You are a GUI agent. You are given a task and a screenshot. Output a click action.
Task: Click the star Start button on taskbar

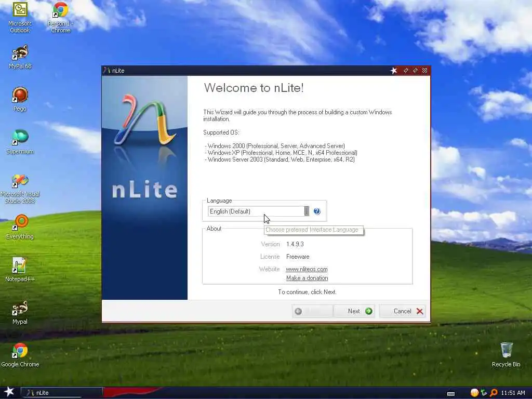pos(9,392)
